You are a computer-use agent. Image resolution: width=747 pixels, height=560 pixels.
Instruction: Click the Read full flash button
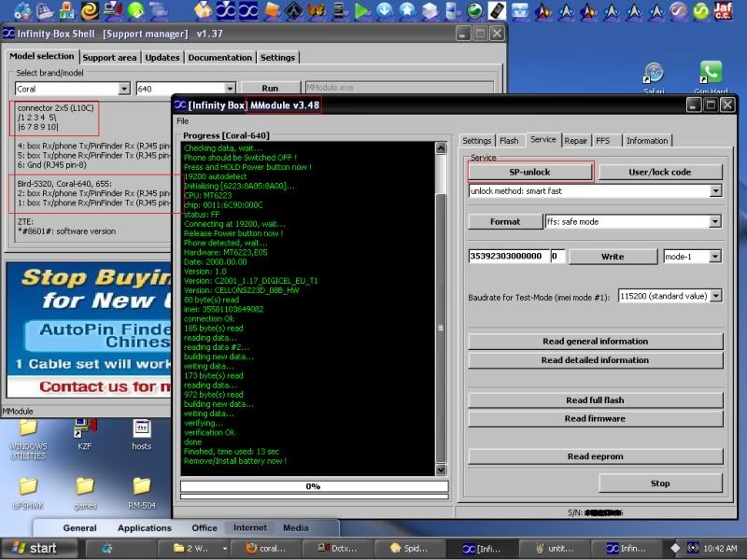click(x=595, y=400)
